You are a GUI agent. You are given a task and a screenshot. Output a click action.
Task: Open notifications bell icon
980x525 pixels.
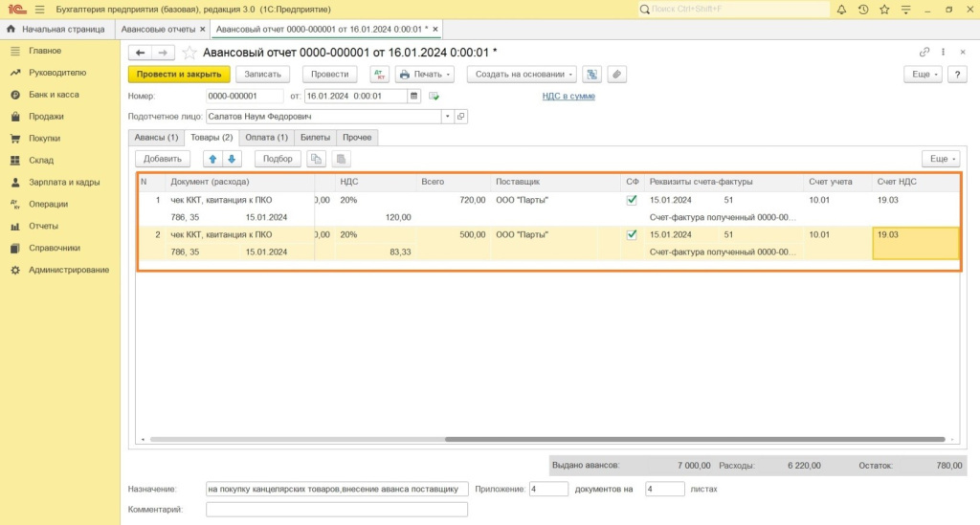click(x=842, y=10)
